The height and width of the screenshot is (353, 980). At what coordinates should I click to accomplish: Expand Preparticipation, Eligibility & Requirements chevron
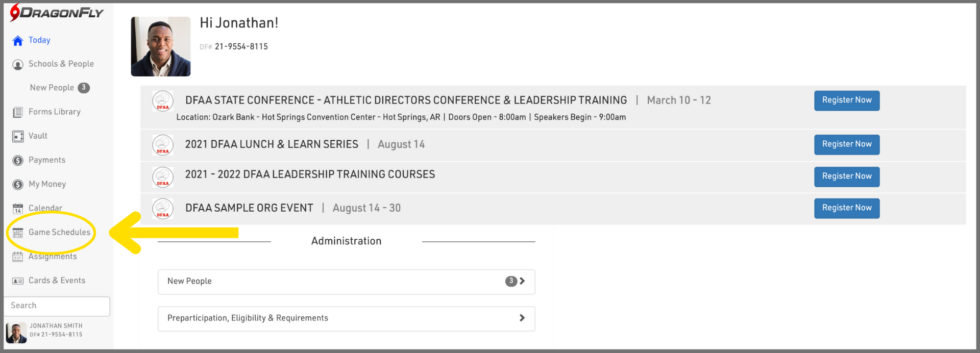[x=522, y=318]
